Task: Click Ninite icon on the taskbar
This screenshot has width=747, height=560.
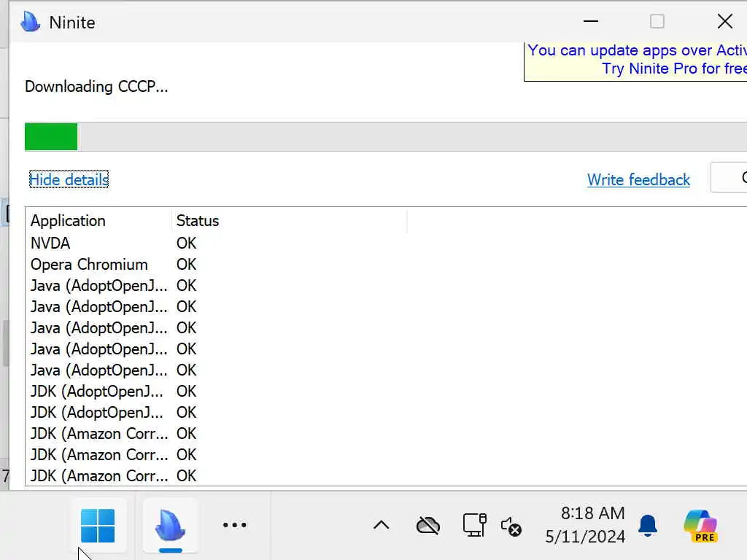Action: click(170, 525)
